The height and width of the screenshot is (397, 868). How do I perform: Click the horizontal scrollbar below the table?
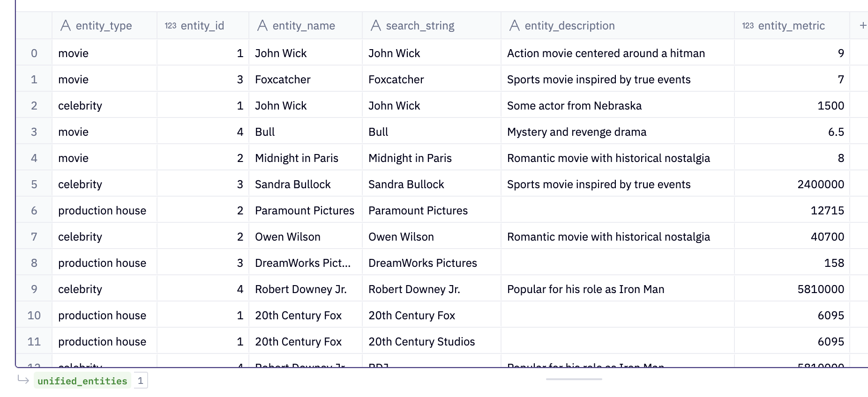coord(574,379)
